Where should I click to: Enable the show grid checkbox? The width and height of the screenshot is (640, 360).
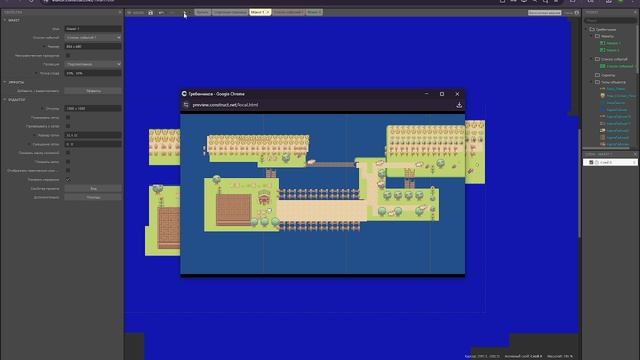pos(68,117)
